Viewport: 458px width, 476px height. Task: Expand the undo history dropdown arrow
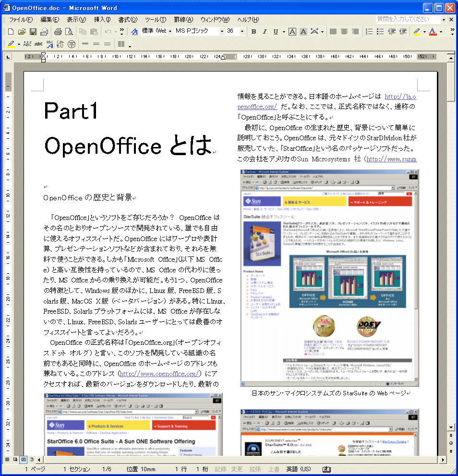tap(116, 31)
